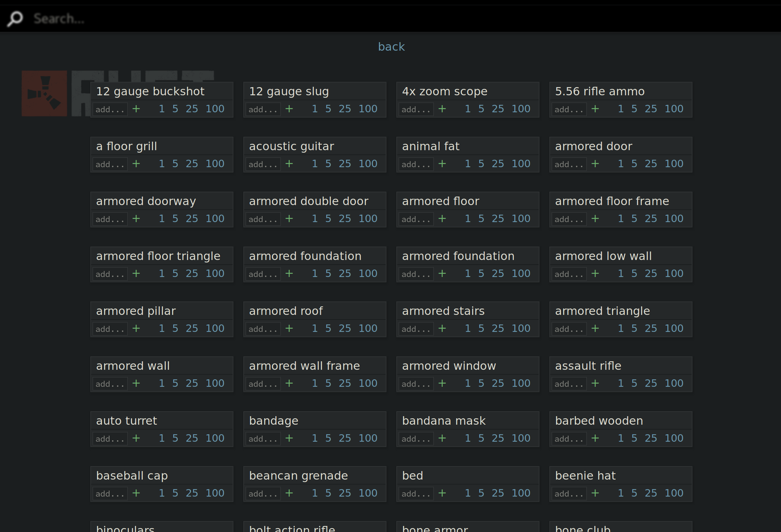Click the plus icon for 12 gauge buckshot
Image resolution: width=781 pixels, height=532 pixels.
(x=136, y=109)
